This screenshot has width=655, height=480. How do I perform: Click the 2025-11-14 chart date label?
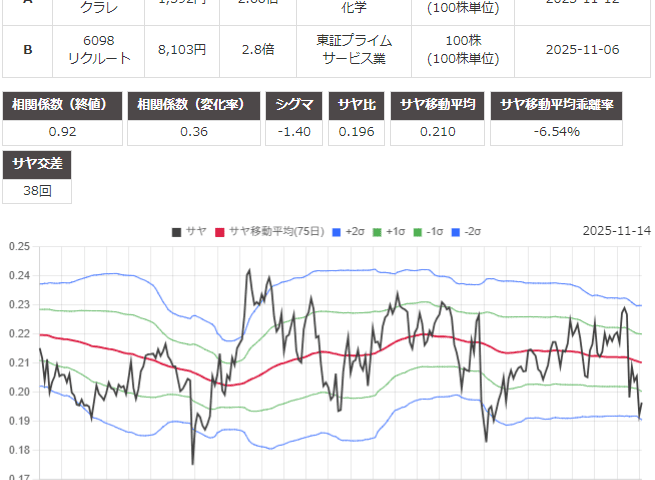point(615,231)
